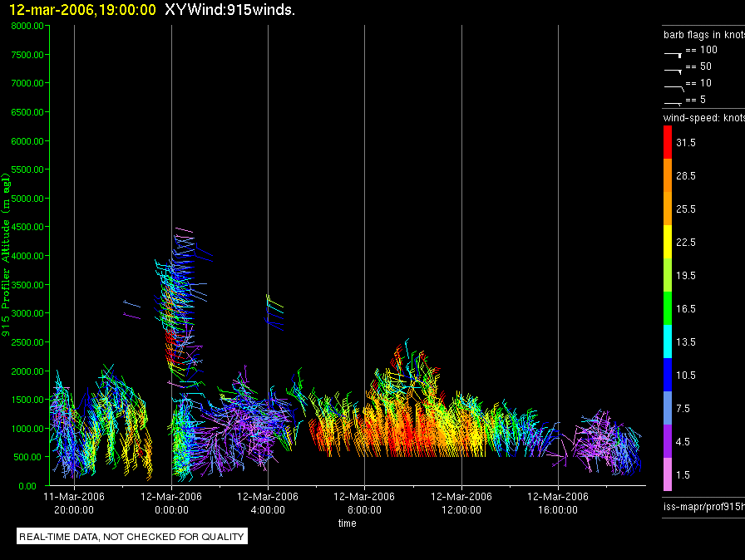
Task: Click the 10-knot barb flag symbol
Action: click(673, 88)
